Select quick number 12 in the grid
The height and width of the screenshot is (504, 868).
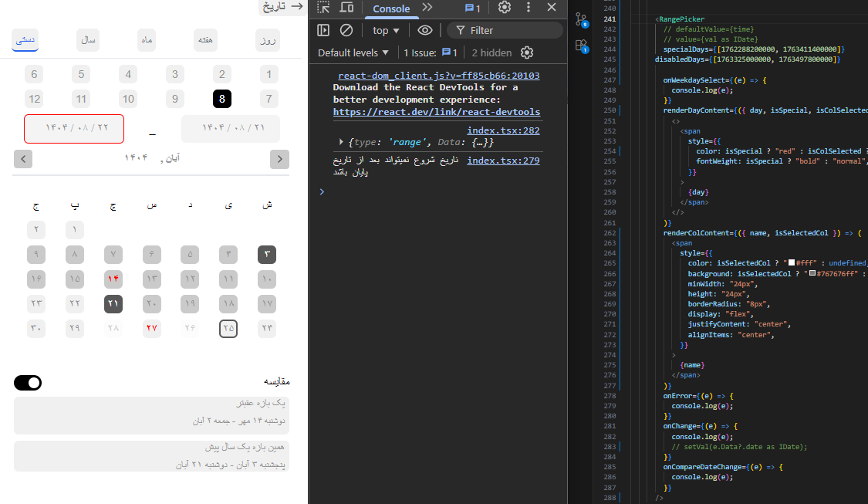point(34,99)
